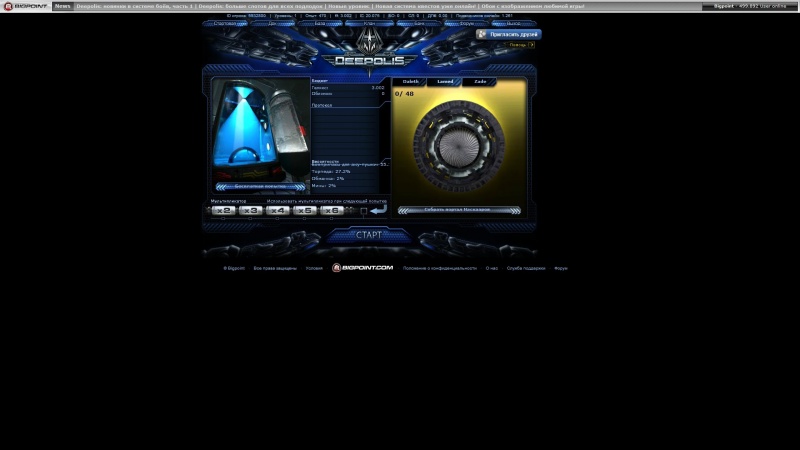Open the Помощь help link
800x450 pixels.
pyautogui.click(x=521, y=45)
